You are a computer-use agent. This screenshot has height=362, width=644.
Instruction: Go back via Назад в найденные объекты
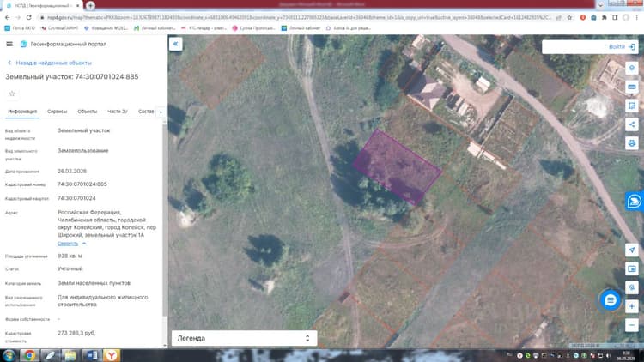50,63
